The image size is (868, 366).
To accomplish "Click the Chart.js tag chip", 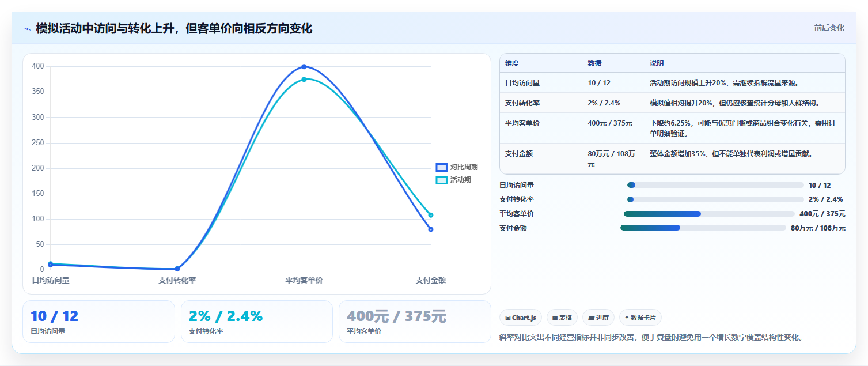I will pyautogui.click(x=520, y=318).
